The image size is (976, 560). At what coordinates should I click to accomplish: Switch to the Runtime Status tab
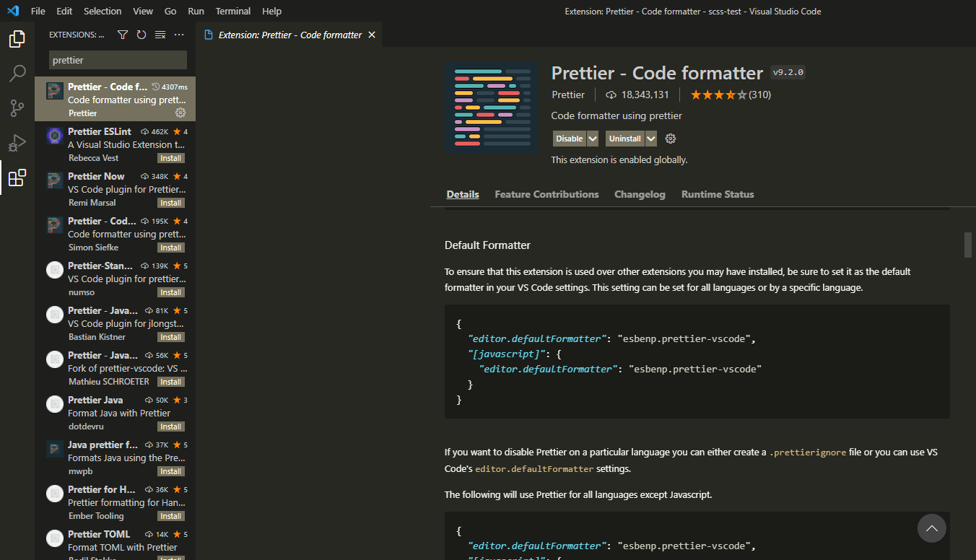click(718, 194)
